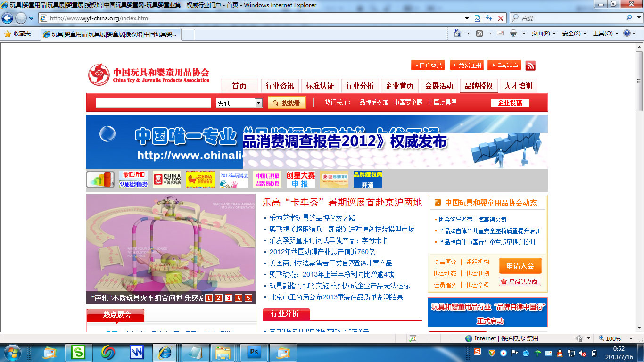644x362 pixels.
Task: Open the 收藏夹 favorites panel
Action: tap(17, 34)
